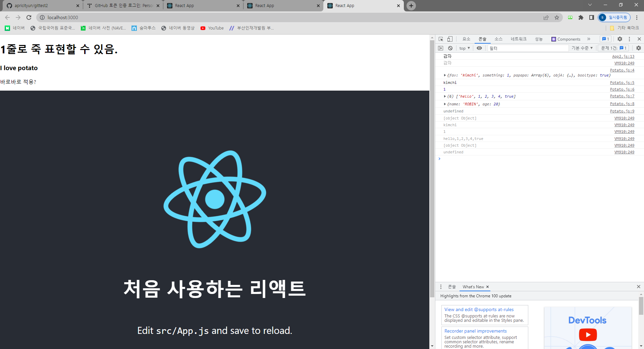
Task: Open the 숨마투스 bookmark
Action: tap(144, 28)
